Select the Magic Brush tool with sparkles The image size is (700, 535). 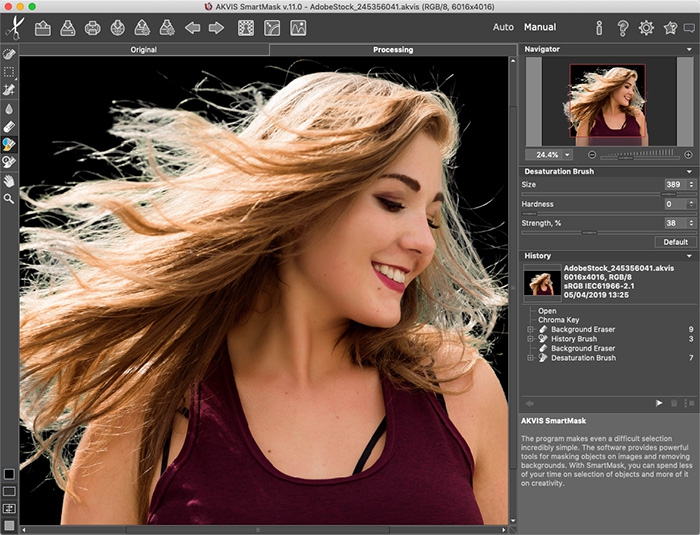click(x=9, y=90)
